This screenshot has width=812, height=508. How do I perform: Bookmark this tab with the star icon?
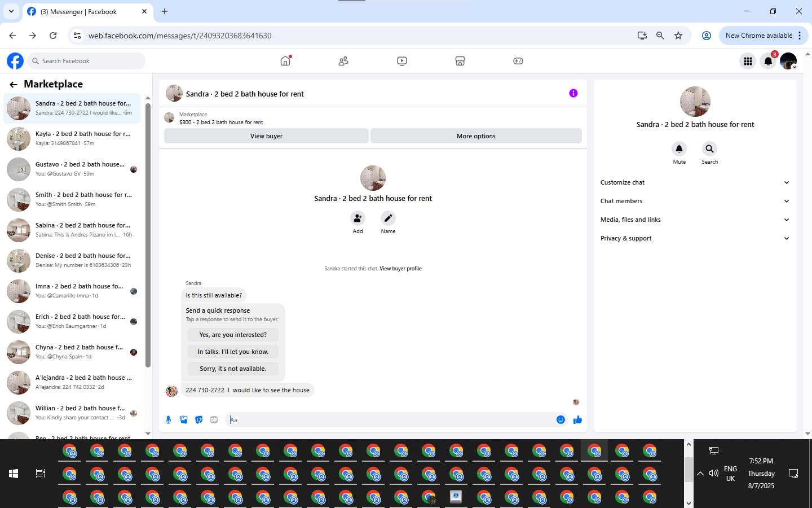coord(678,36)
